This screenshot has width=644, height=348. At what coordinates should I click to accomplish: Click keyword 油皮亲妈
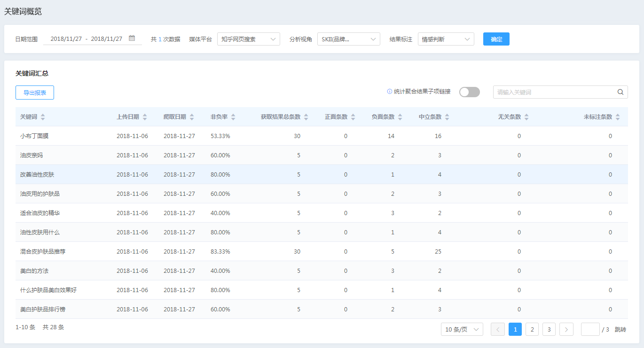point(31,155)
